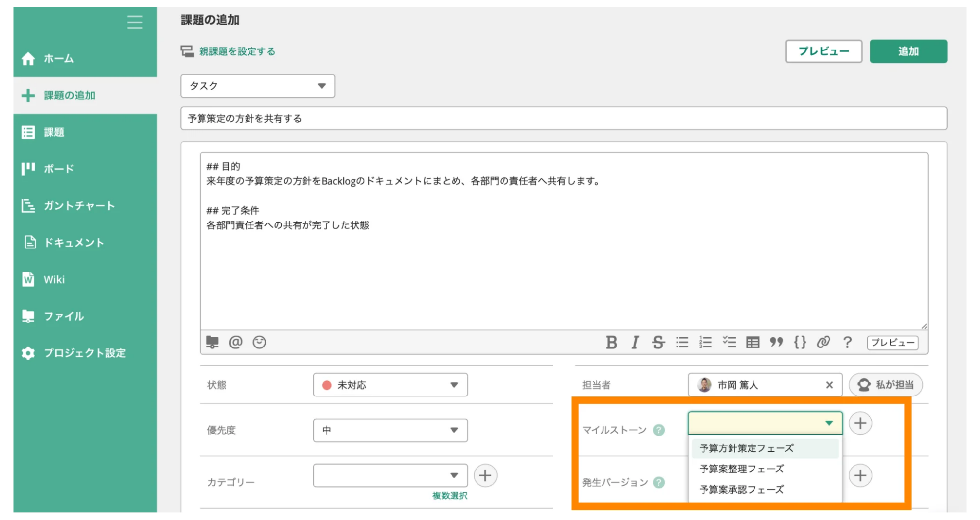980x520 pixels.
Task: Open ドキュメント in the sidebar
Action: (85, 243)
